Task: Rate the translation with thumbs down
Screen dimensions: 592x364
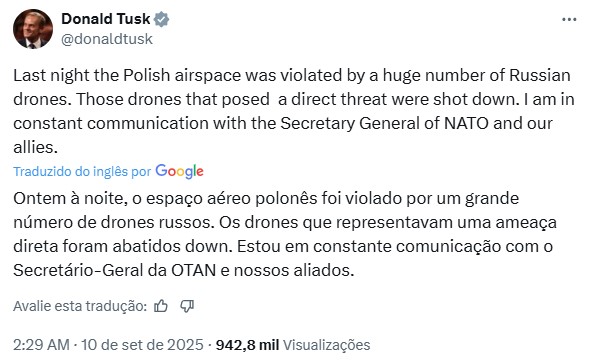Action: 187,306
